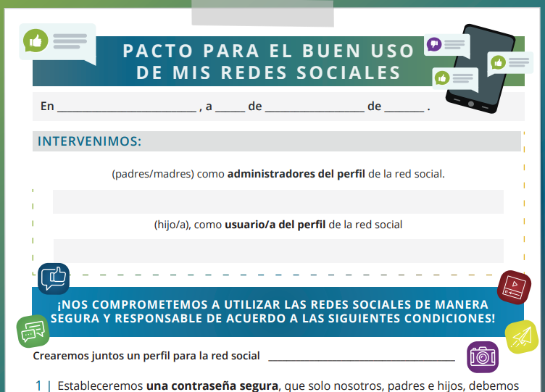This screenshot has height=392, width=545.
Task: Click the yellow paper plane icon
Action: 521,337
